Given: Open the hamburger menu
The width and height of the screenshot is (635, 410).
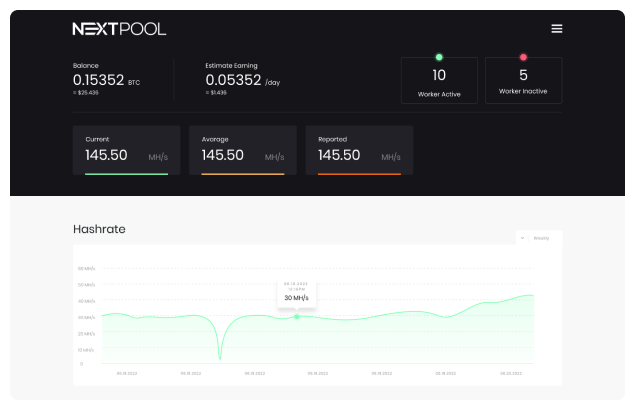Looking at the screenshot, I should click(x=557, y=29).
